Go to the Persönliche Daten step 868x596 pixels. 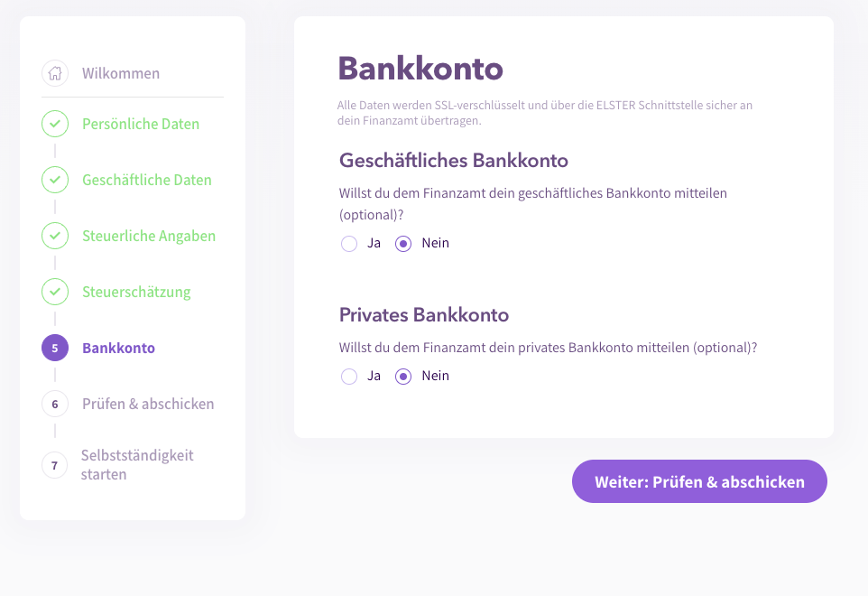pyautogui.click(x=141, y=124)
